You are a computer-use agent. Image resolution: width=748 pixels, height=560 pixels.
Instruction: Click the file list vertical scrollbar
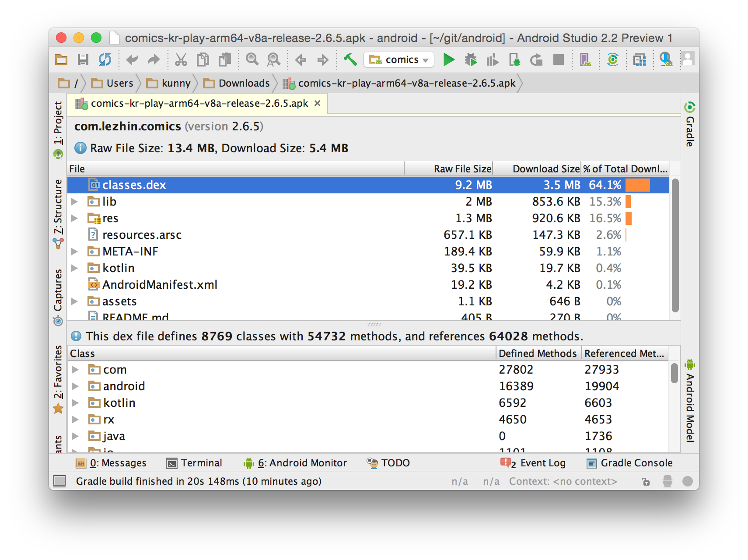[675, 245]
